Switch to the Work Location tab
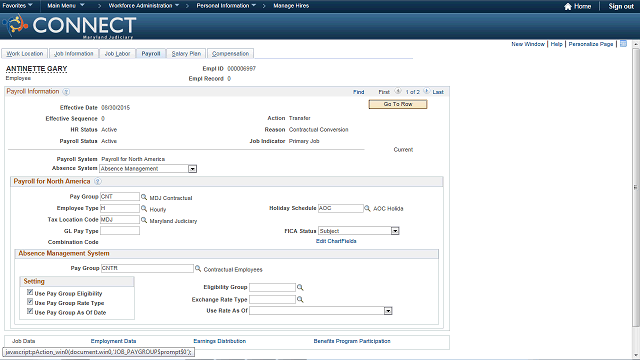The image size is (640, 360). (24, 53)
